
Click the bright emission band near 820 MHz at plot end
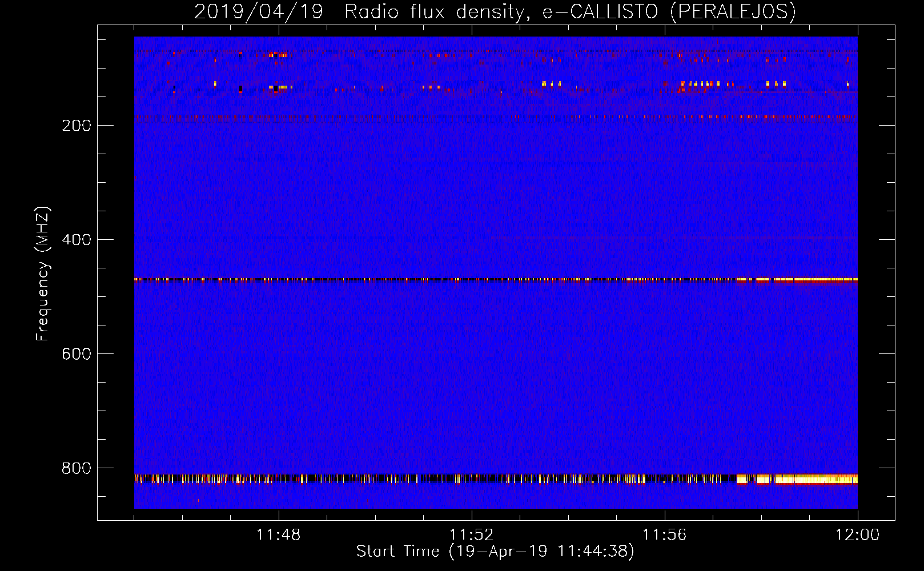pyautogui.click(x=797, y=479)
